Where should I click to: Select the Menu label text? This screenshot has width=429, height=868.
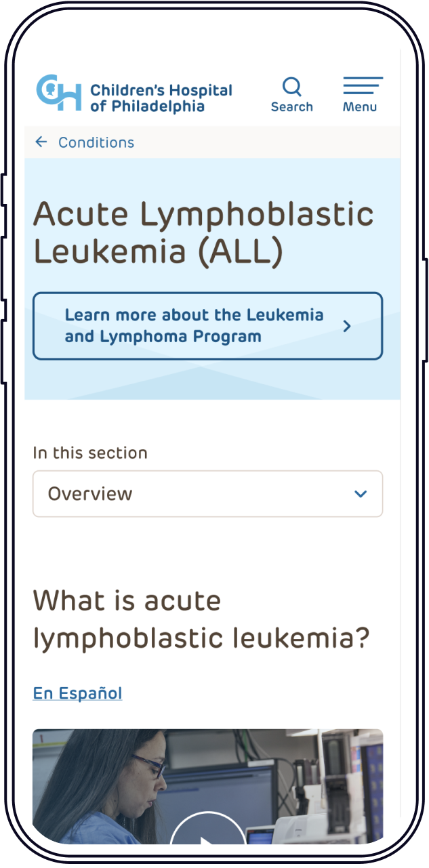[x=360, y=107]
